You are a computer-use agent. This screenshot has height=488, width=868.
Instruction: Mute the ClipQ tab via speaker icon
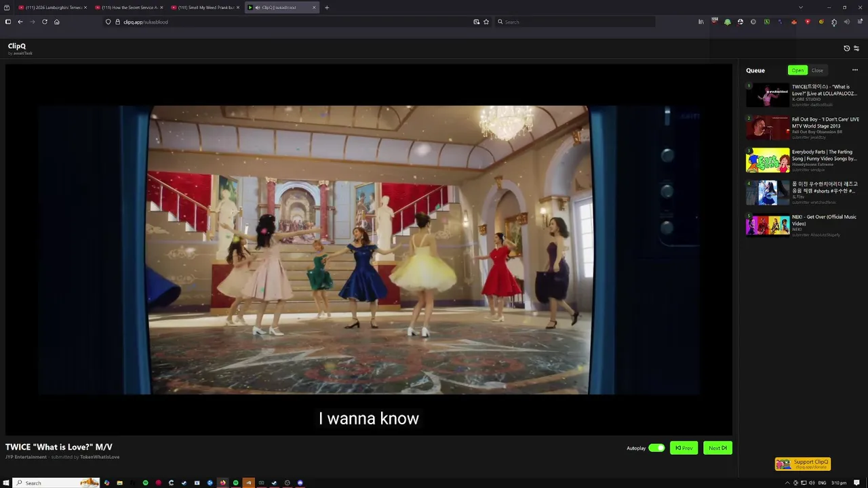pos(256,7)
